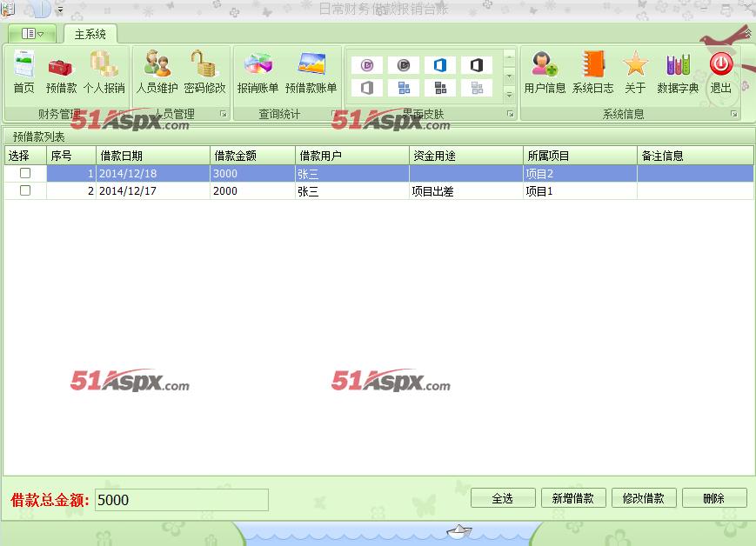Click the application icon in title bar
The height and width of the screenshot is (546, 756).
(8, 9)
